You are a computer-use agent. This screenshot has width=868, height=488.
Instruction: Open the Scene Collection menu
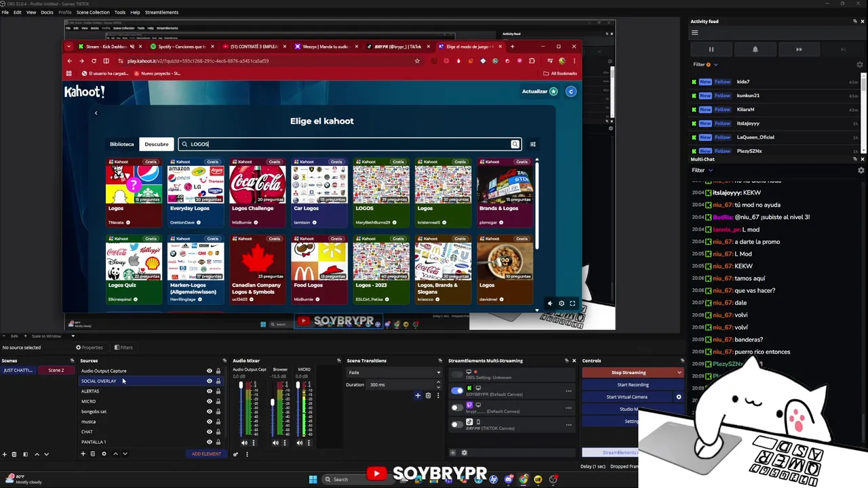(x=93, y=12)
